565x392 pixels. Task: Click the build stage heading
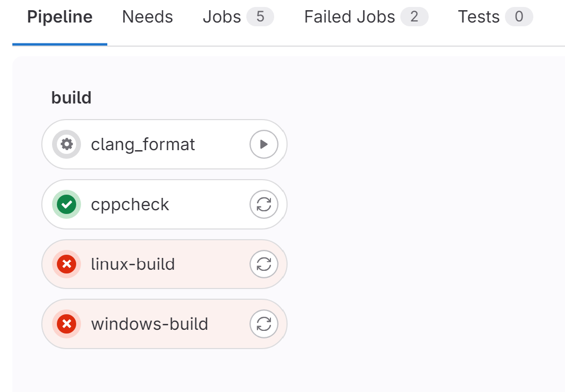click(x=71, y=98)
